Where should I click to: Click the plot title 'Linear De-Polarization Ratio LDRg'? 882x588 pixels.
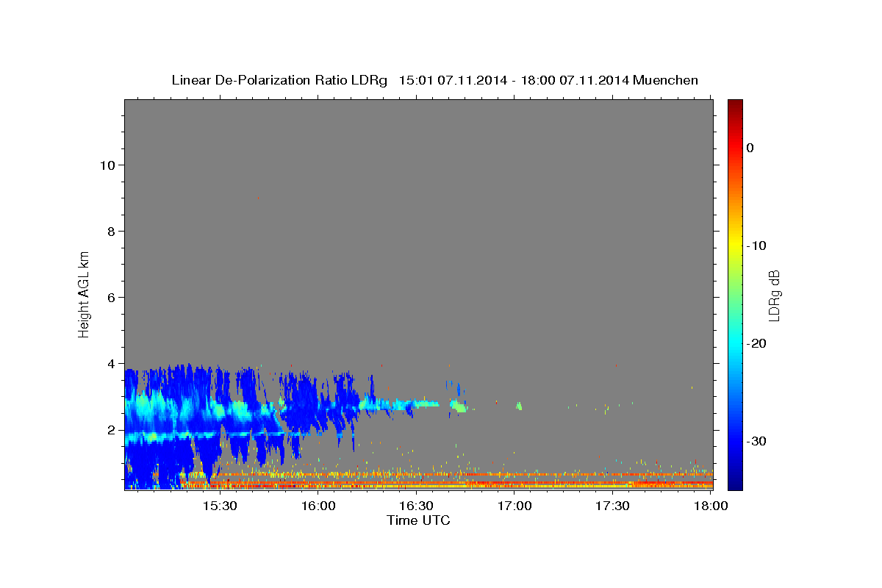point(279,80)
